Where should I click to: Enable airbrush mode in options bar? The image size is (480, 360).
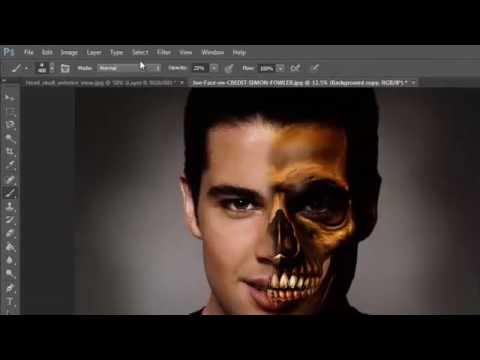(x=295, y=68)
